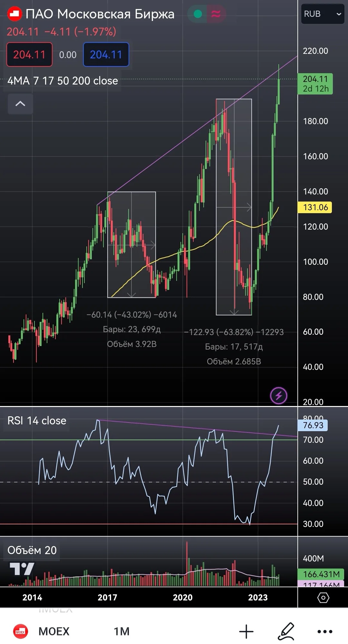
Task: Open chart settings hexagon icon
Action: (x=323, y=598)
